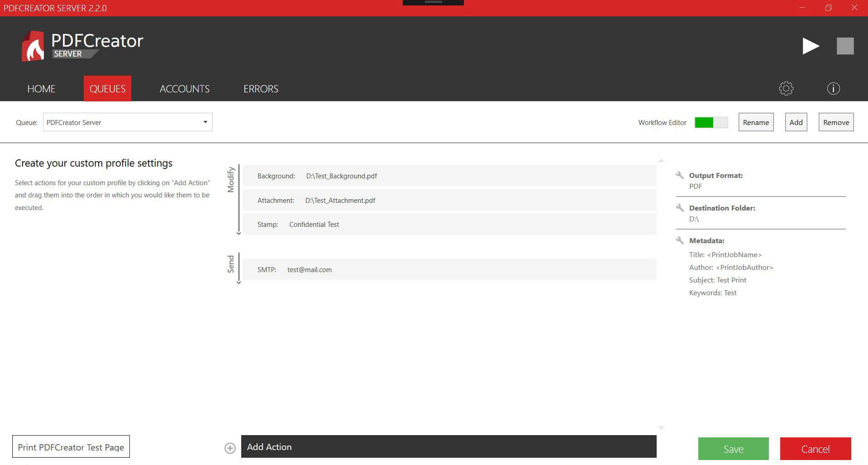Click the Subject: Test Print line
868x465 pixels.
(x=717, y=280)
